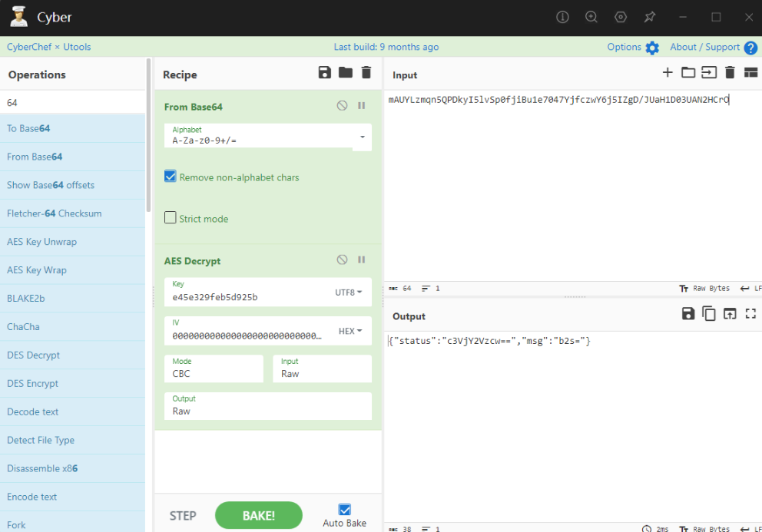Open help question mark icon
The width and height of the screenshot is (762, 532).
[x=750, y=48]
